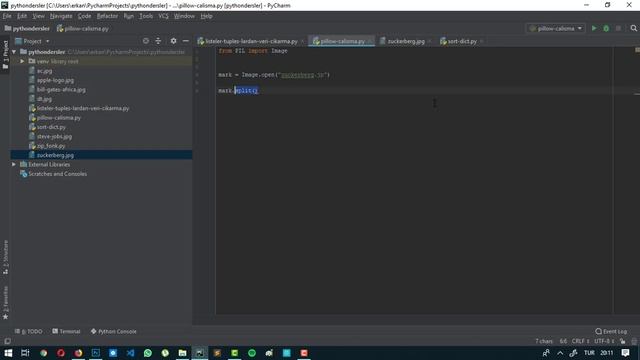Expand the venv library root folder
The image size is (640, 360).
click(x=22, y=61)
